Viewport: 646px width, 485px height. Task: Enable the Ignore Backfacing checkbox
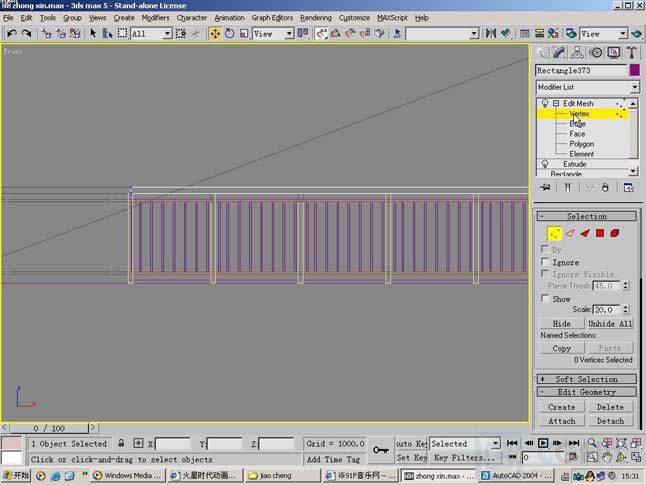pyautogui.click(x=545, y=262)
